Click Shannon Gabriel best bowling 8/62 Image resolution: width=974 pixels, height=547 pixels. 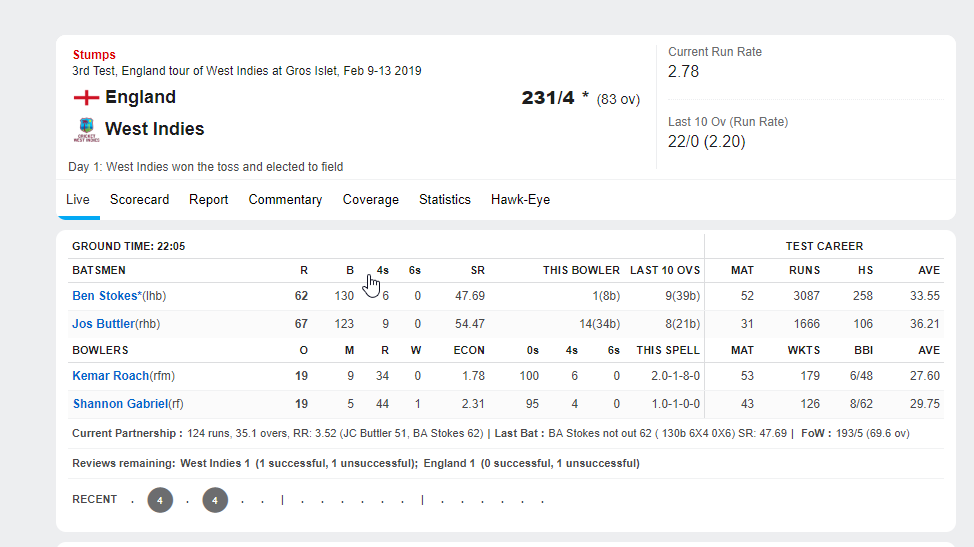point(861,404)
